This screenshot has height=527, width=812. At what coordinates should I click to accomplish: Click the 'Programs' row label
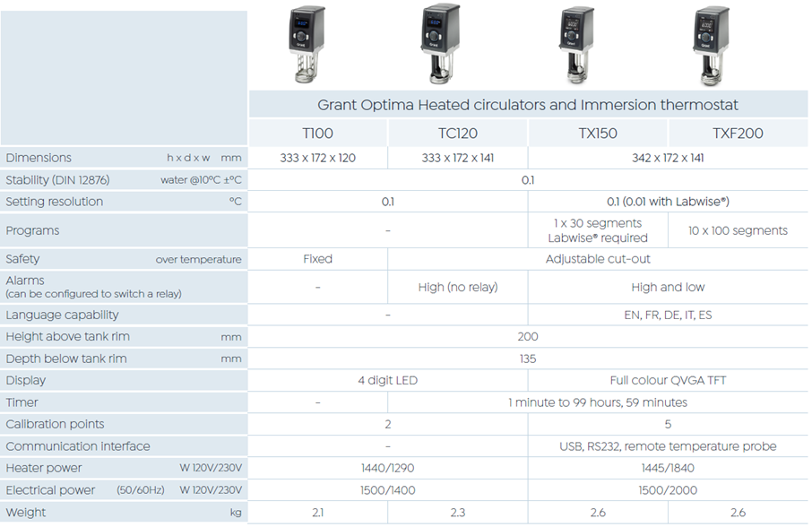[32, 231]
